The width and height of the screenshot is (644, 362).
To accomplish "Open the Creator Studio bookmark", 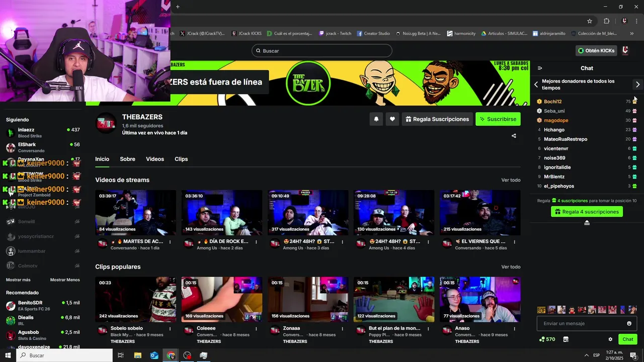I will [x=373, y=34].
